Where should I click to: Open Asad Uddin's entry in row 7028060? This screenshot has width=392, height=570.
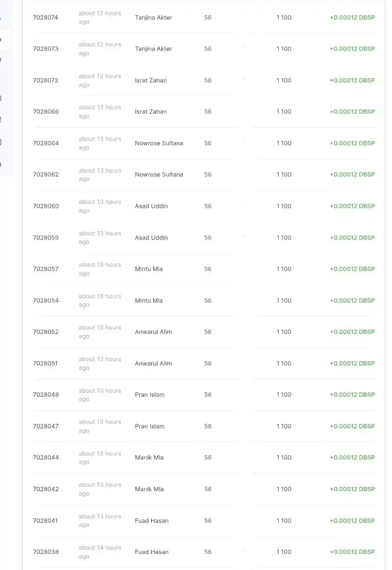(151, 206)
